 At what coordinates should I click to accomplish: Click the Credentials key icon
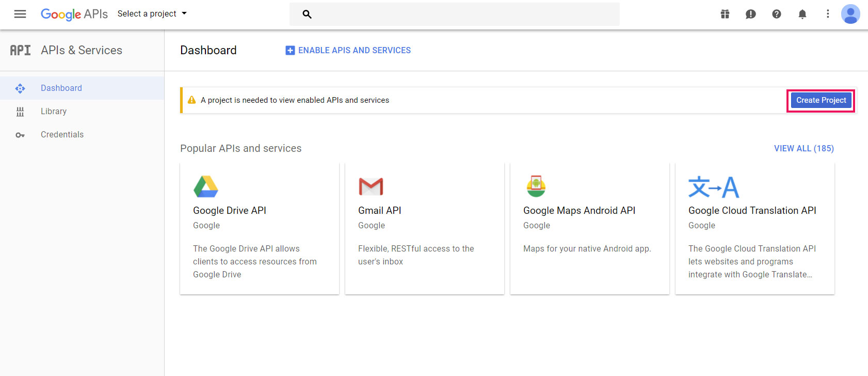tap(20, 135)
